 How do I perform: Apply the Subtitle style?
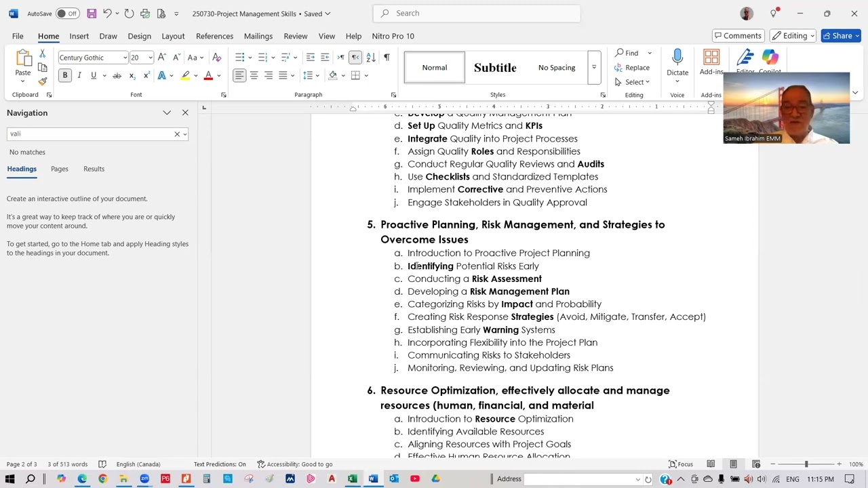point(495,67)
